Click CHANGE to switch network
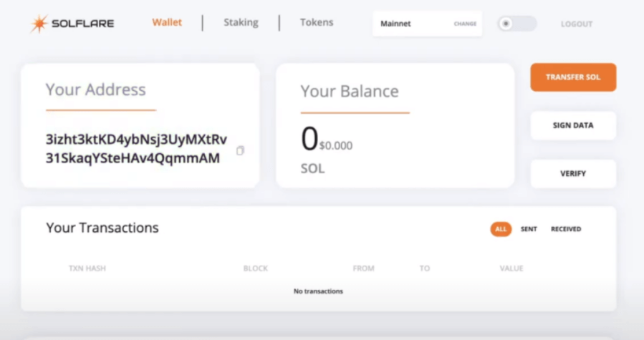Image resolution: width=644 pixels, height=340 pixels. (465, 24)
